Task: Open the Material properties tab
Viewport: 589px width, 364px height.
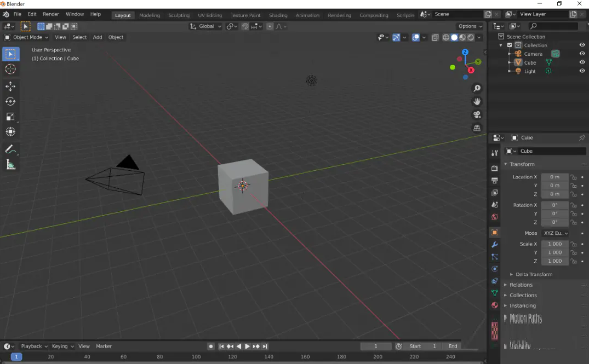Action: click(x=495, y=305)
